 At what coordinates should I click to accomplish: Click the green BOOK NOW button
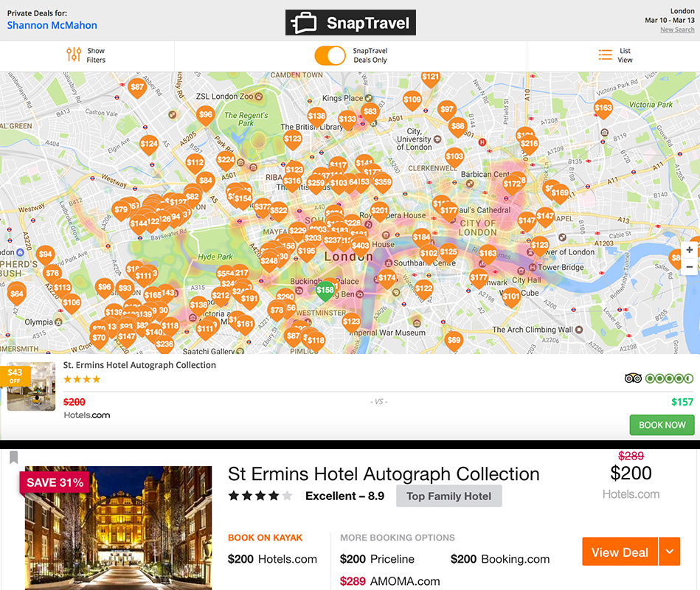tap(662, 425)
